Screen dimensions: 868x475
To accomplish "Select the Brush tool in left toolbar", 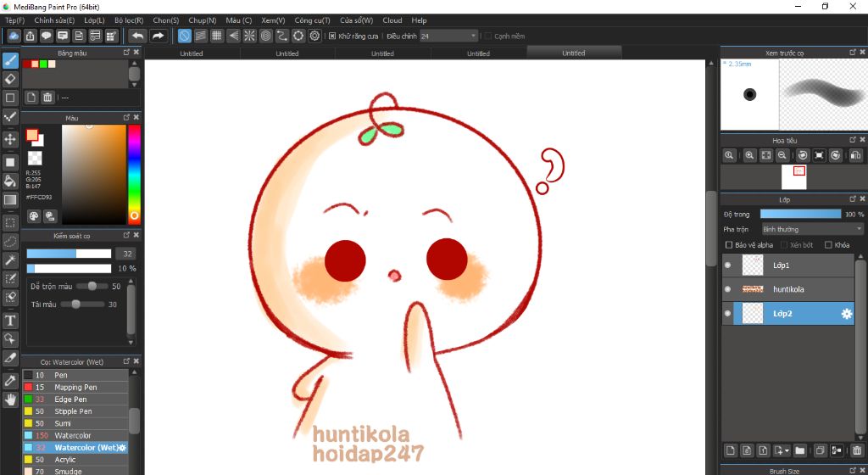I will tap(10, 60).
